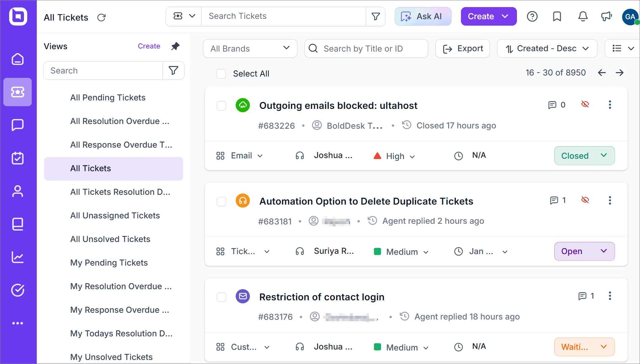Open the Create dropdown button
This screenshot has width=640, height=364.
489,16
